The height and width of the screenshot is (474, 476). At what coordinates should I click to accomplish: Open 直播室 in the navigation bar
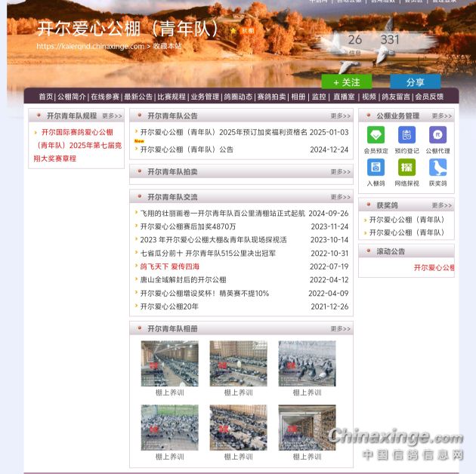(344, 97)
